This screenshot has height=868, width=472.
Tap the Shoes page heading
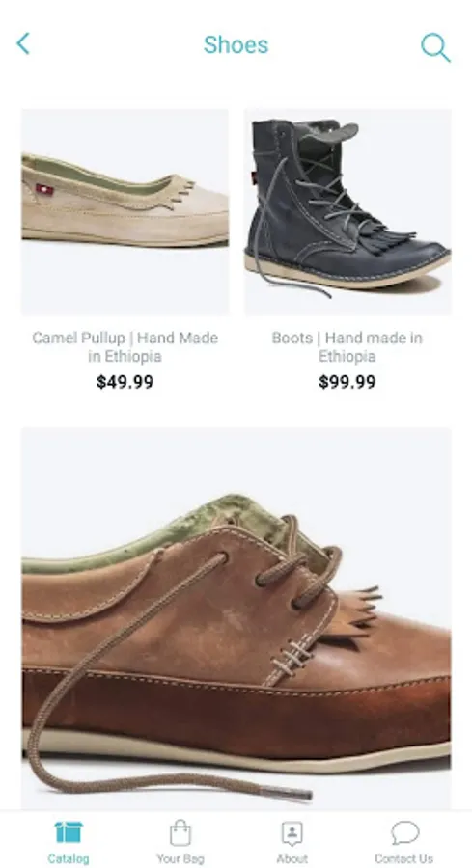(236, 44)
